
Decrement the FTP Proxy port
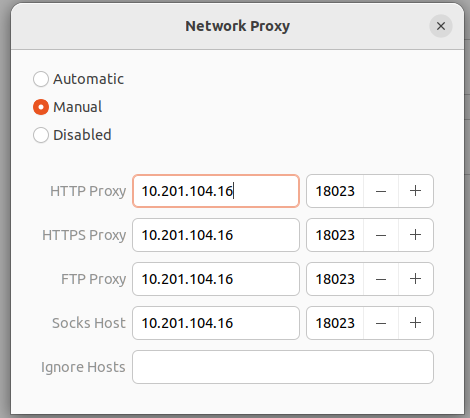pyautogui.click(x=381, y=279)
